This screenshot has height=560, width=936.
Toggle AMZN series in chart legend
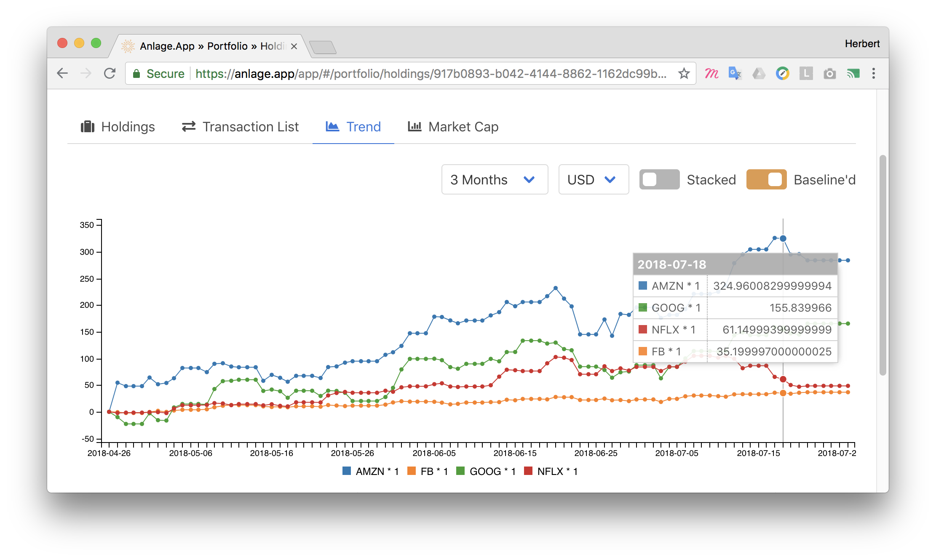[x=371, y=471]
